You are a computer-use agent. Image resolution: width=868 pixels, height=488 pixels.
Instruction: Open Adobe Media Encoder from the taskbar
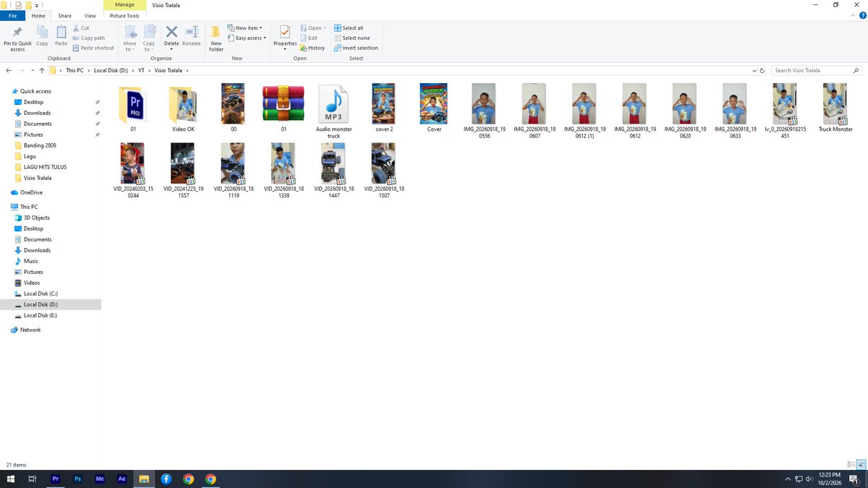[x=100, y=479]
